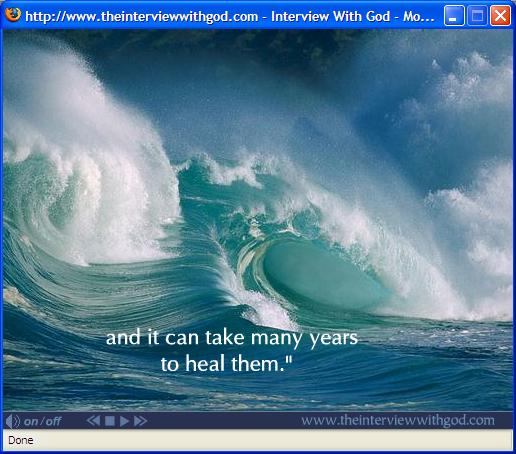Click the Firefox icon in title bar
This screenshot has width=516, height=454.
(x=13, y=15)
